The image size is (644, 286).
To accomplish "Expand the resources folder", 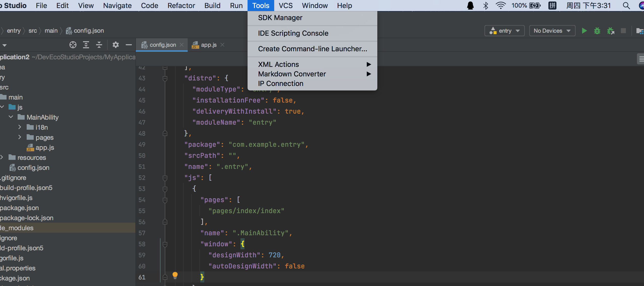I will 2,157.
